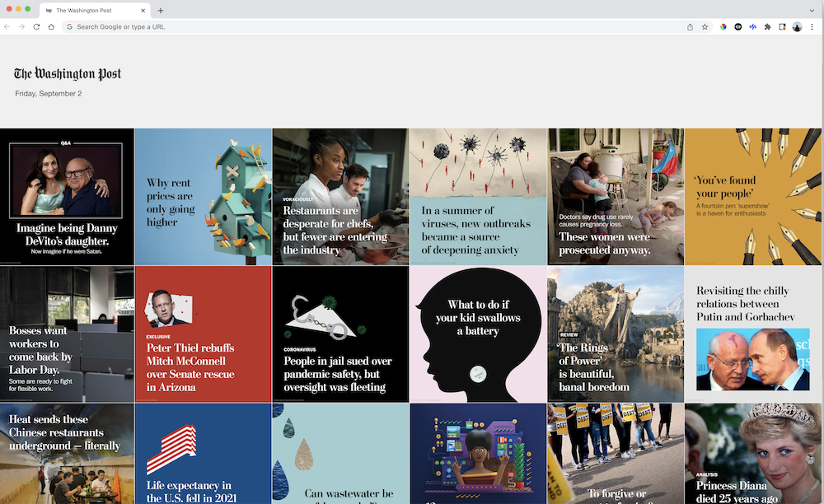Open the people in jail sued article

pyautogui.click(x=340, y=334)
